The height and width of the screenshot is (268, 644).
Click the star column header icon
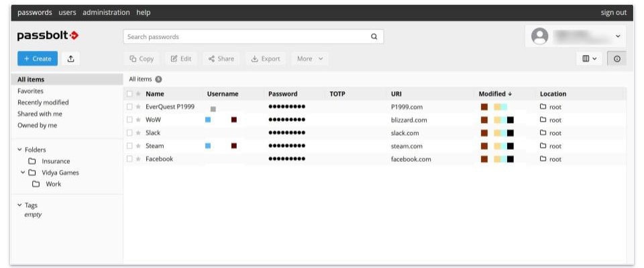[138, 94]
